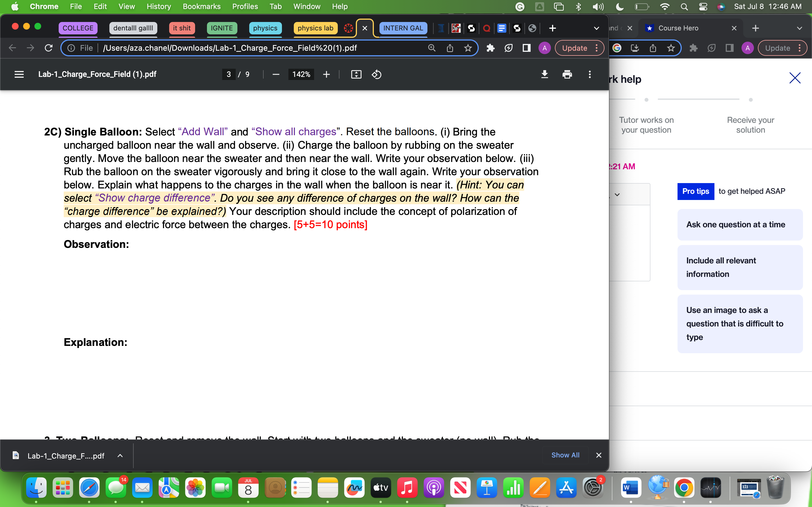
Task: Zoom in on the PDF
Action: [x=326, y=74]
